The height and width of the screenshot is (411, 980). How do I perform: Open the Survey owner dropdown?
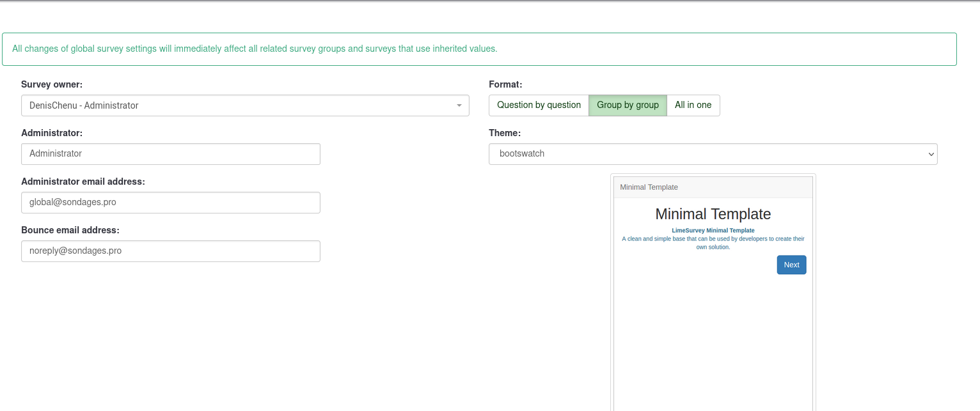coord(244,105)
